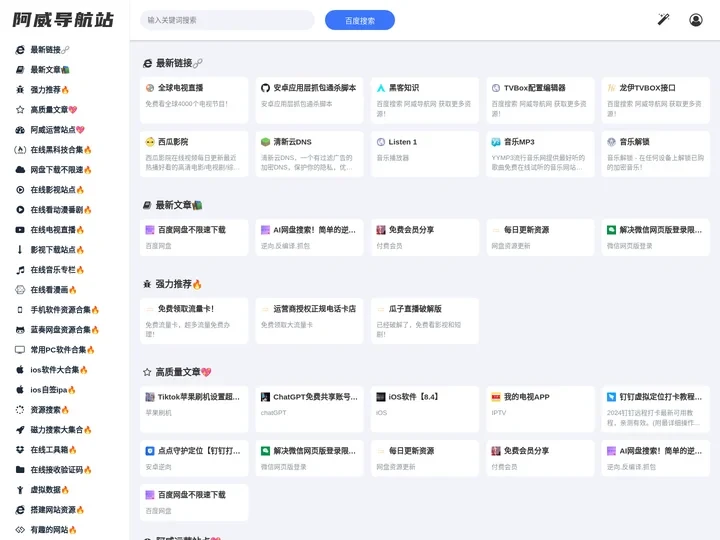Click the music note icon beside 在线音乐专栏

(20, 270)
